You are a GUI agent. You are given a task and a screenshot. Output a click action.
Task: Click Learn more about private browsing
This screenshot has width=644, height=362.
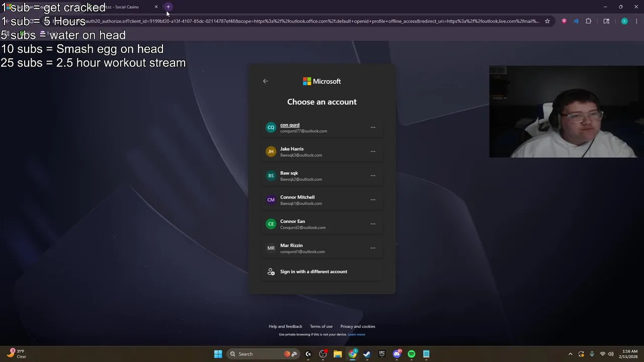356,334
